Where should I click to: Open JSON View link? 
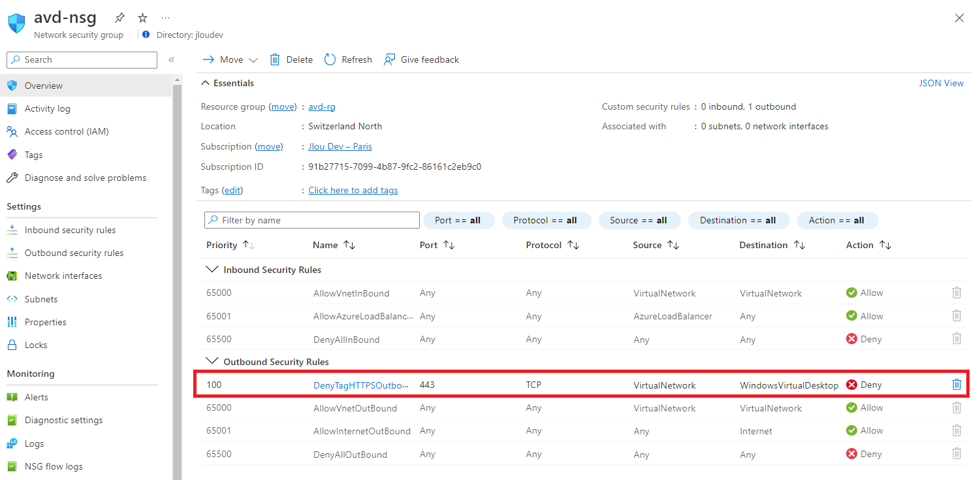[x=941, y=83]
